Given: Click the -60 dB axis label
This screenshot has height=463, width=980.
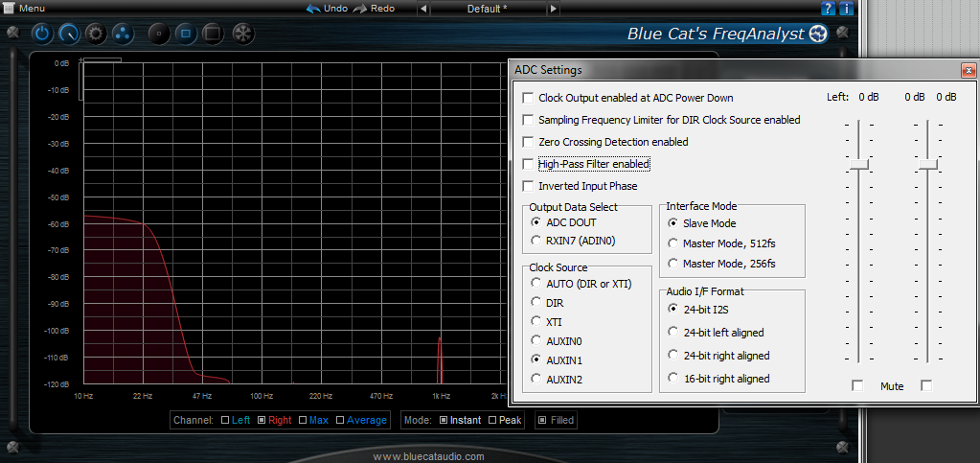Looking at the screenshot, I should 58,223.
